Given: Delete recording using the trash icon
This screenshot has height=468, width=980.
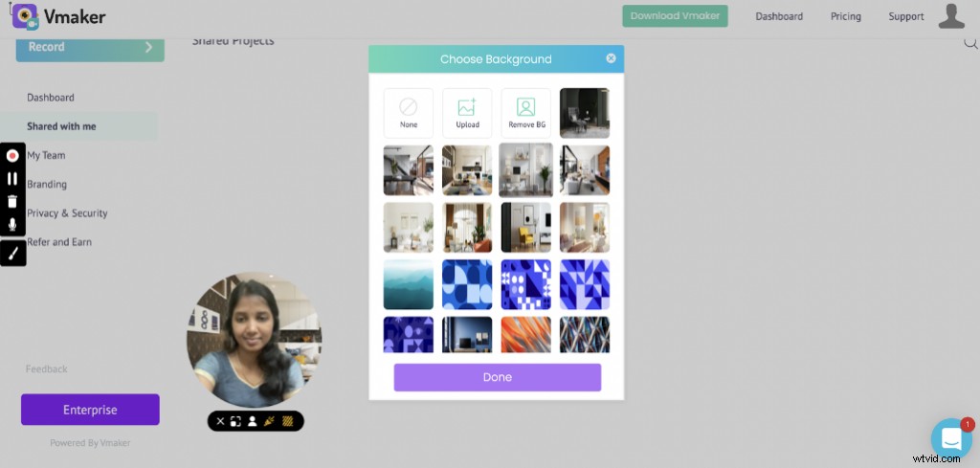Looking at the screenshot, I should point(12,201).
